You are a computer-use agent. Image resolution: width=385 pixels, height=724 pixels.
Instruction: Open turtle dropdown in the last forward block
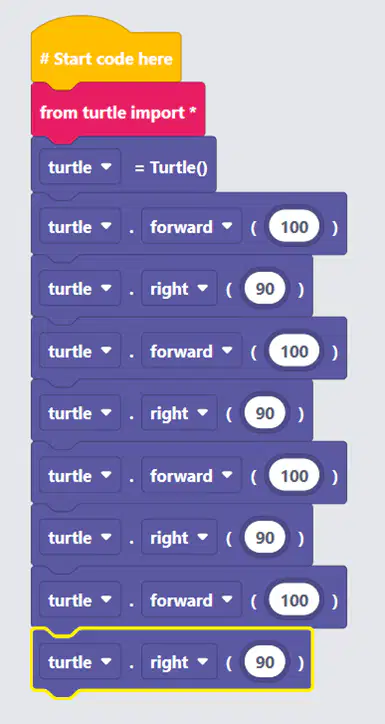click(x=80, y=600)
